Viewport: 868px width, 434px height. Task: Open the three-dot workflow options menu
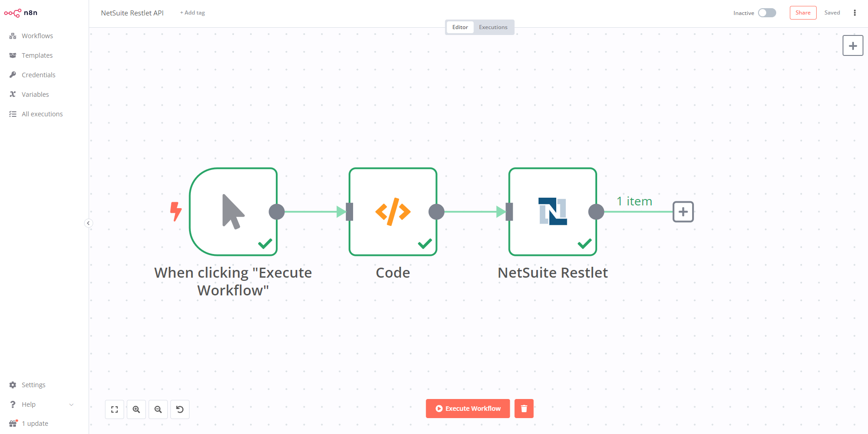pyautogui.click(x=855, y=13)
